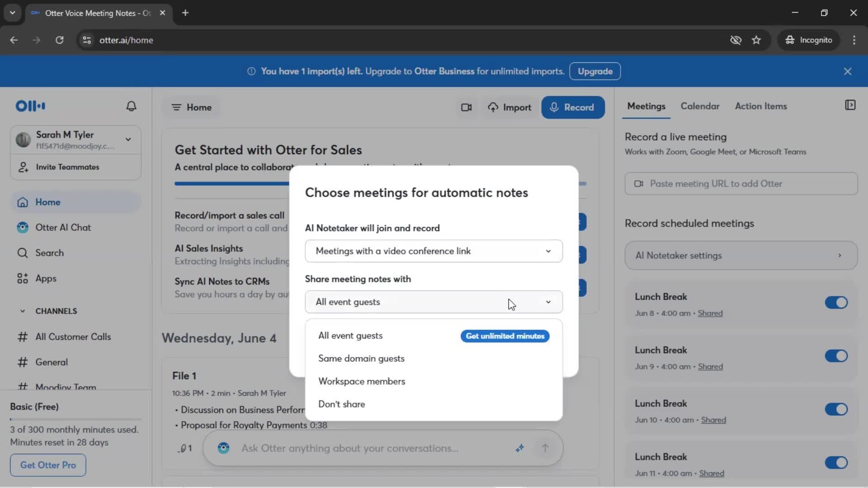Click the Paste meeting URL field
The image size is (868, 488).
click(741, 184)
